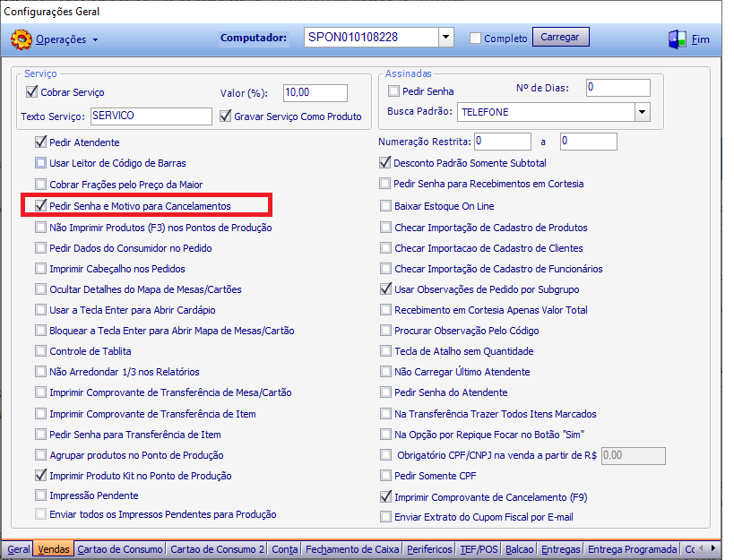Enable Ocultar Detalhes do Mapa de Mesas/Cartões
The width and height of the screenshot is (734, 560).
(x=40, y=289)
